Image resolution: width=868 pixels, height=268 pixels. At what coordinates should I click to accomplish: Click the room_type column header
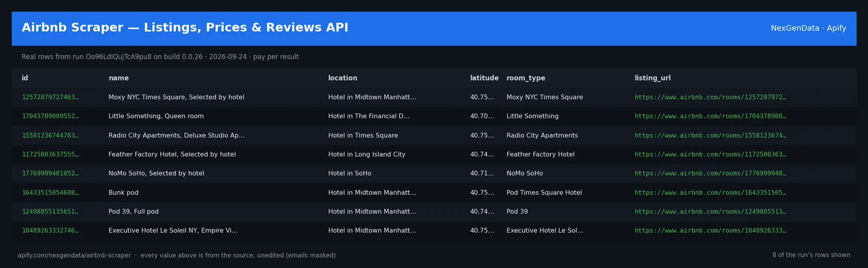point(526,78)
